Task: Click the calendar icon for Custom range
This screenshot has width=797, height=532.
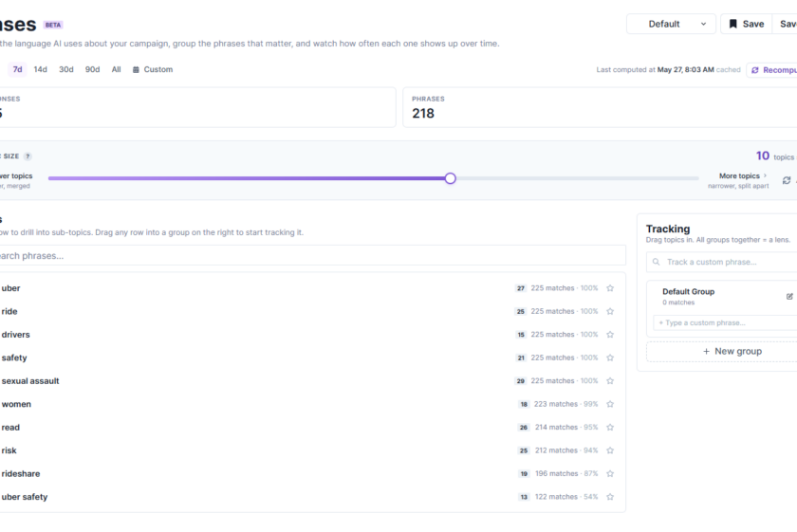Action: click(136, 69)
